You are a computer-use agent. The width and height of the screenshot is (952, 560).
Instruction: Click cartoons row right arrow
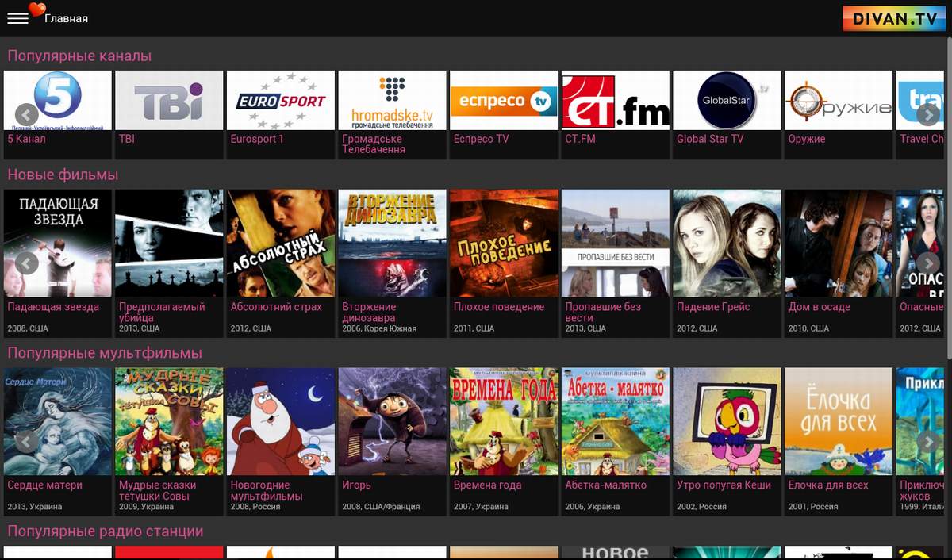coord(927,441)
